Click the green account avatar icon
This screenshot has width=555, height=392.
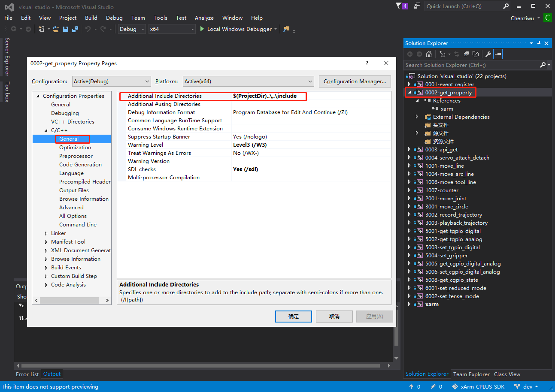point(547,18)
